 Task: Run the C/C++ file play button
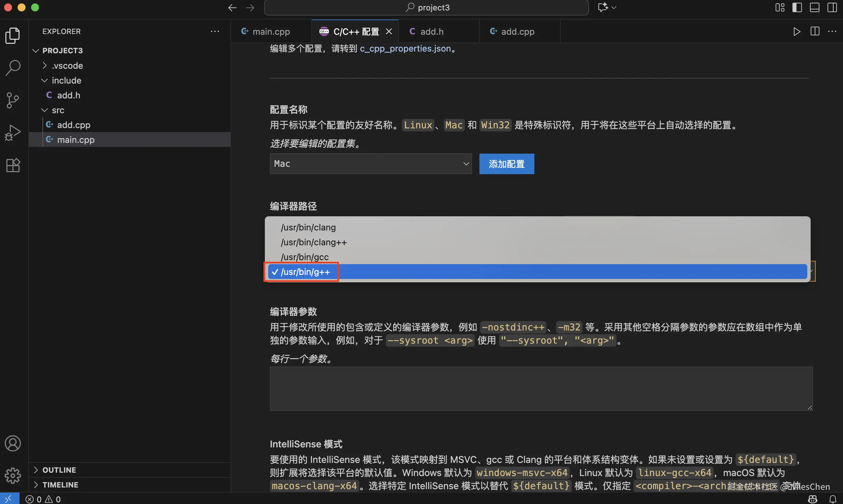pyautogui.click(x=797, y=32)
